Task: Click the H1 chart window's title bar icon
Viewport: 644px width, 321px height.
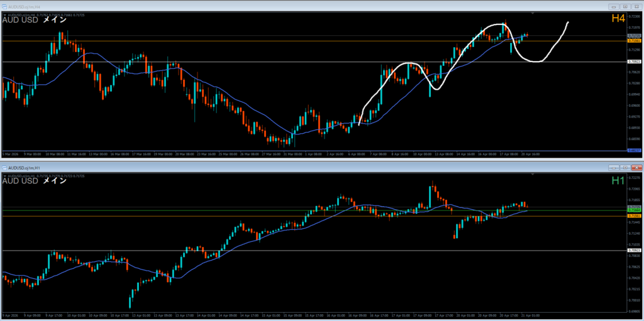Action: pyautogui.click(x=4, y=168)
